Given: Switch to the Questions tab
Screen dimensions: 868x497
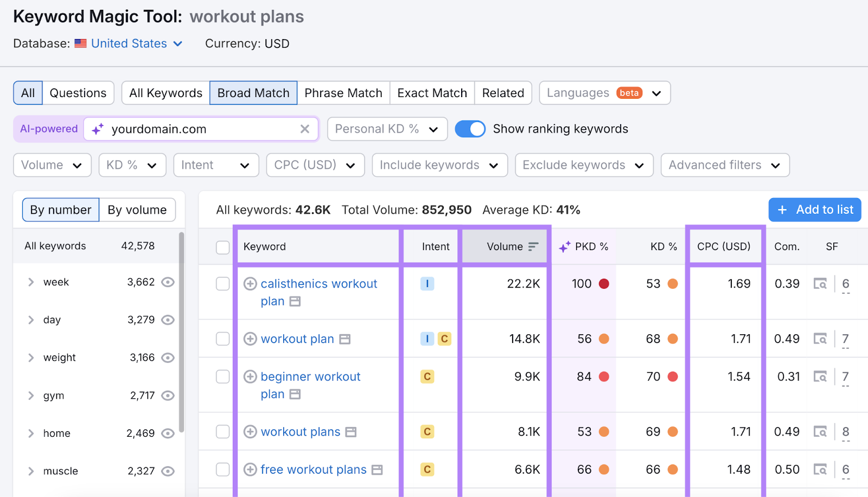Looking at the screenshot, I should click(78, 93).
